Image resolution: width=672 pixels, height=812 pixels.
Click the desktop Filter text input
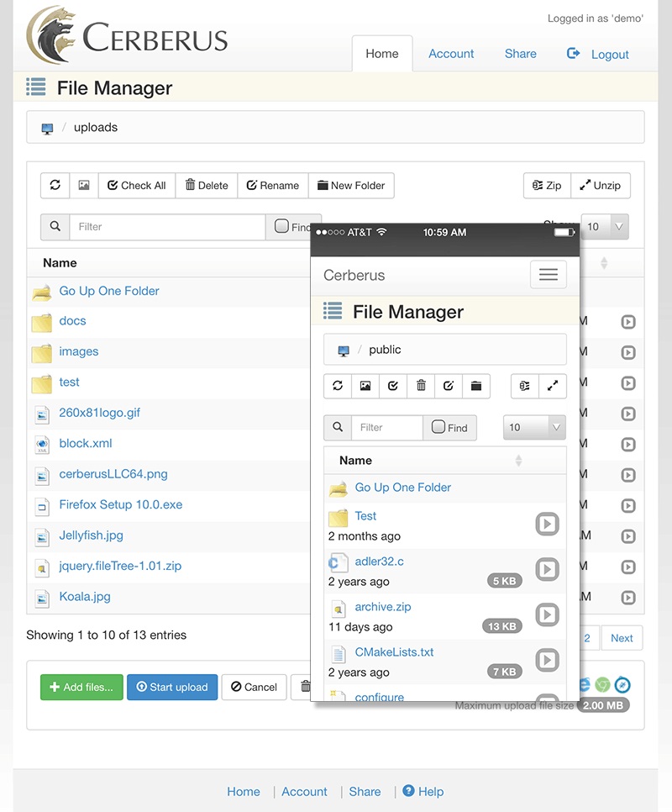pos(168,227)
